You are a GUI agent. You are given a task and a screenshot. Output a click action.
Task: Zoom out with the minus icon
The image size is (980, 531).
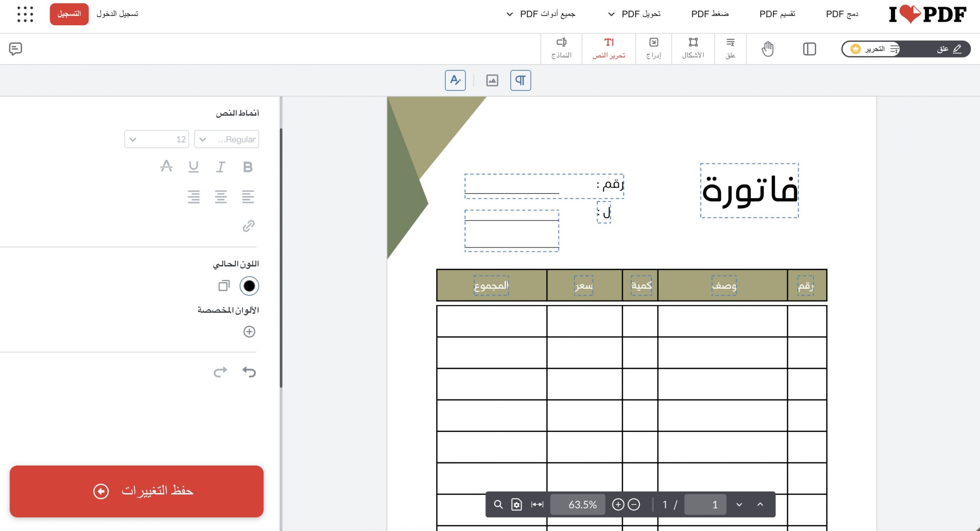[634, 505]
